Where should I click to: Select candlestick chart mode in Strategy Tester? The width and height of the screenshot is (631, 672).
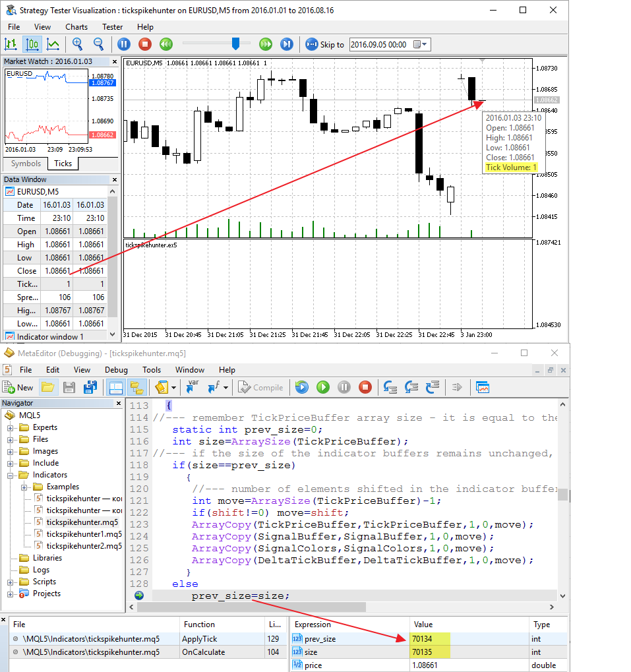click(x=32, y=44)
